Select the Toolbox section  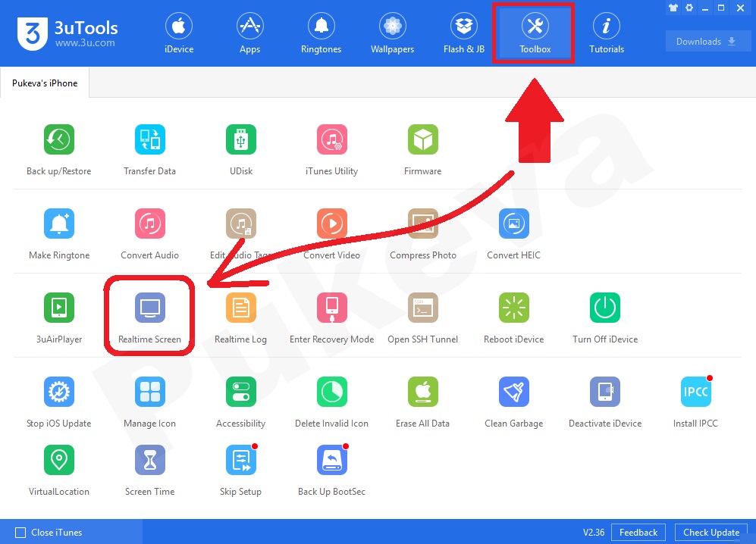click(535, 33)
